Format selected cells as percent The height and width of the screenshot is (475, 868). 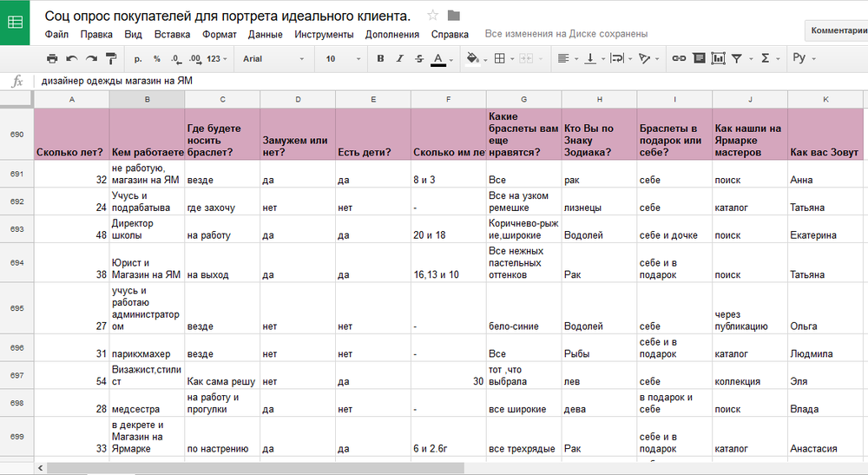pos(157,59)
